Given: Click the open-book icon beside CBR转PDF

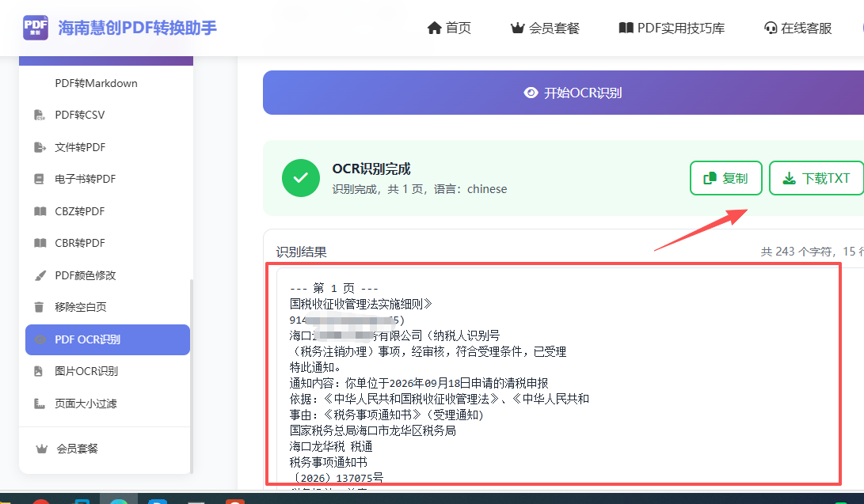Looking at the screenshot, I should [40, 243].
